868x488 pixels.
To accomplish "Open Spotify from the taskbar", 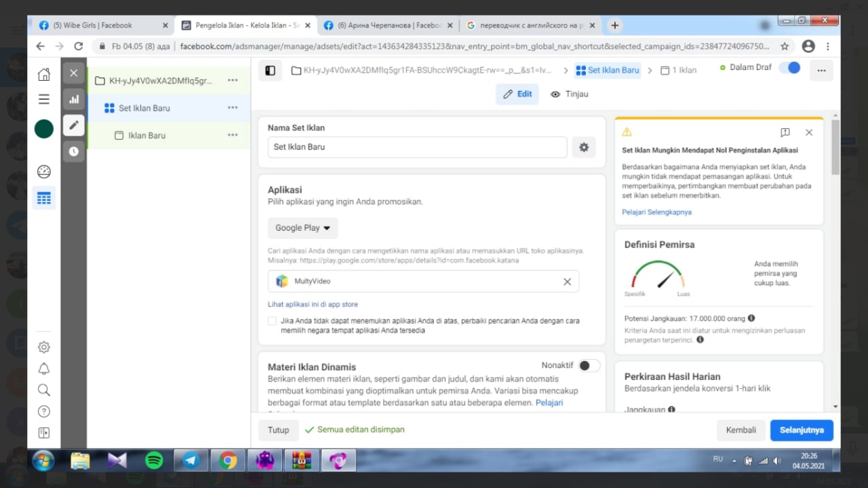I will [154, 461].
